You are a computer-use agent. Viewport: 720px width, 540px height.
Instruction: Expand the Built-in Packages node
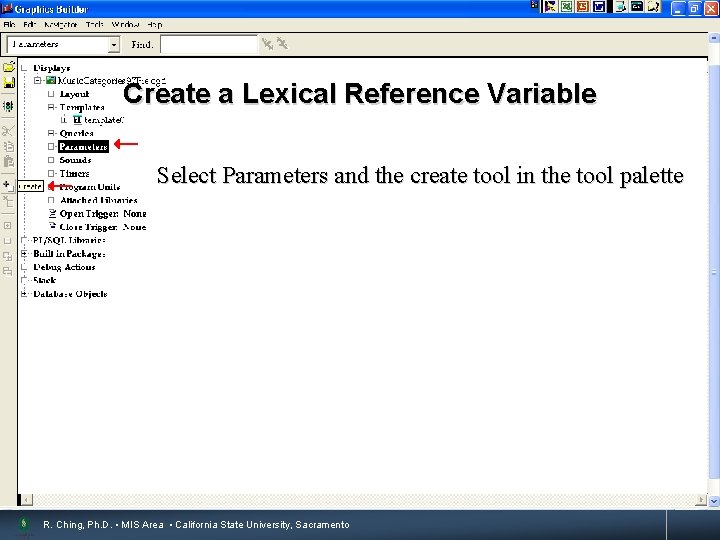click(x=24, y=253)
